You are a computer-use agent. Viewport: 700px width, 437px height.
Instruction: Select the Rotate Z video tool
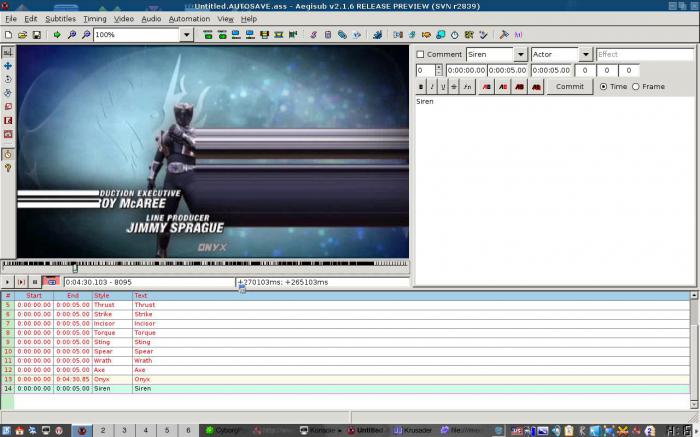[x=8, y=79]
